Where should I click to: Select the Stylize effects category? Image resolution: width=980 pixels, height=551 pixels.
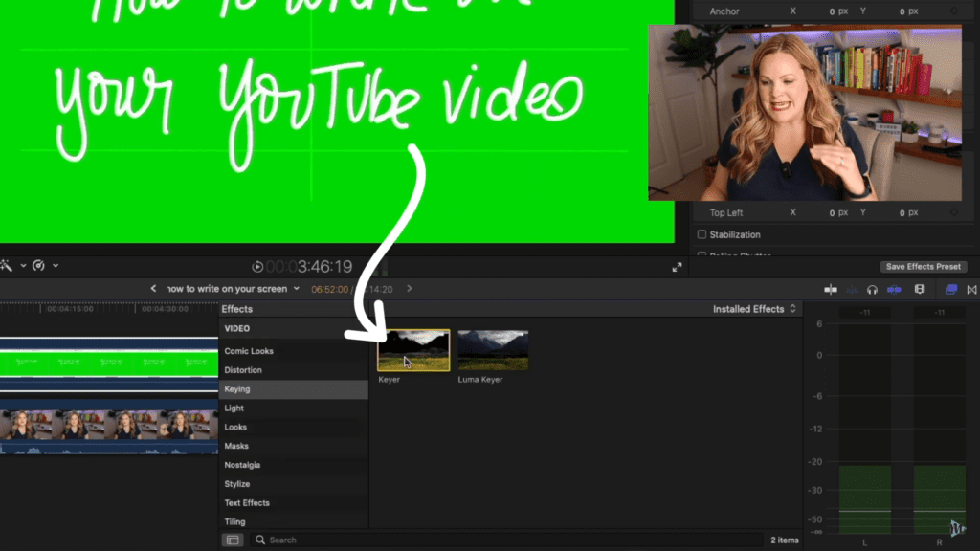[x=294, y=483]
